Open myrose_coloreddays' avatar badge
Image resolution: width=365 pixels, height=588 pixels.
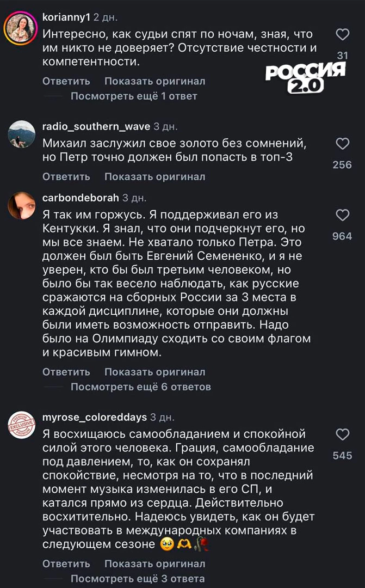pos(21,425)
